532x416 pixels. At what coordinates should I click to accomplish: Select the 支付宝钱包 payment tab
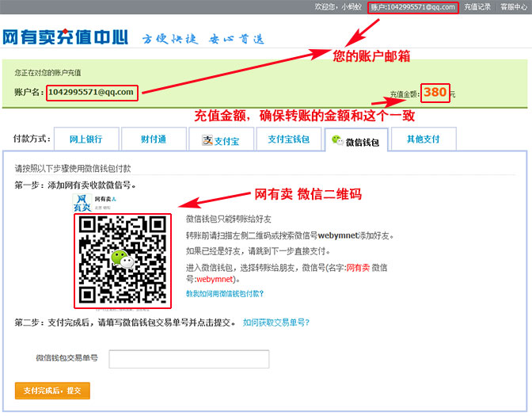[x=289, y=139]
